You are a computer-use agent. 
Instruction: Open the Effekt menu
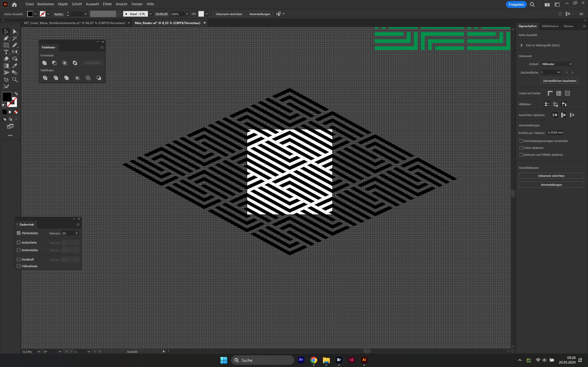(x=107, y=4)
